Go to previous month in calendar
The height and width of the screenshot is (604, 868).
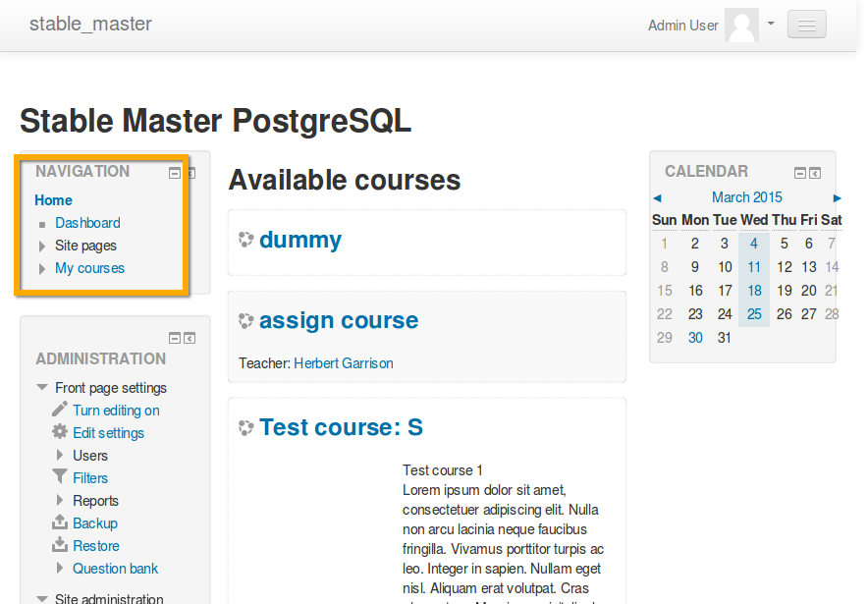click(x=657, y=198)
